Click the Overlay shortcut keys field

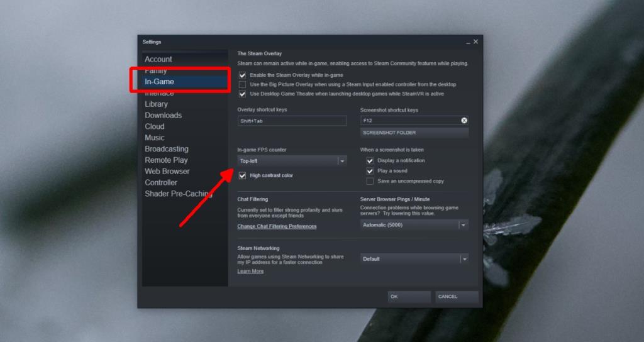click(x=292, y=121)
